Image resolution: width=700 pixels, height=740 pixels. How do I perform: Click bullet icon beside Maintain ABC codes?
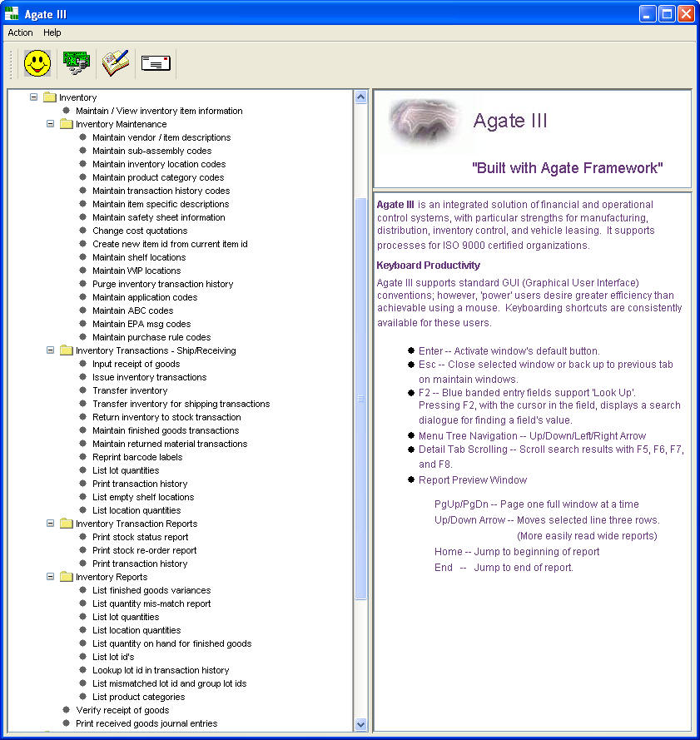click(82, 310)
